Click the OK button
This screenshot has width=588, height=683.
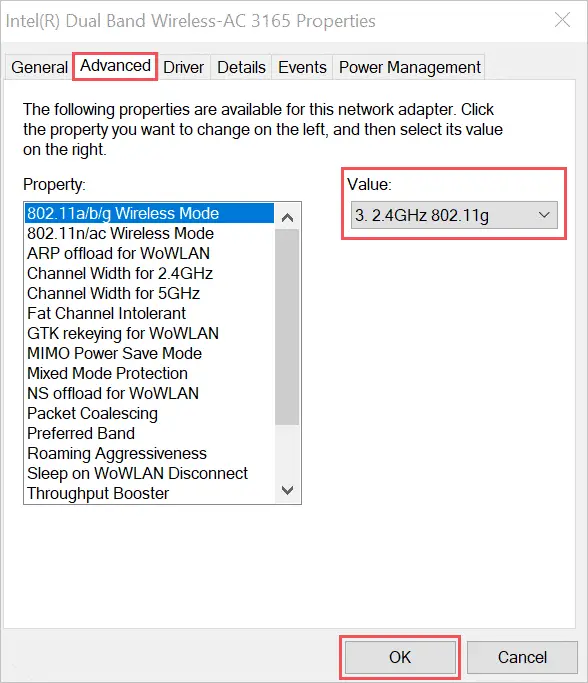(400, 657)
